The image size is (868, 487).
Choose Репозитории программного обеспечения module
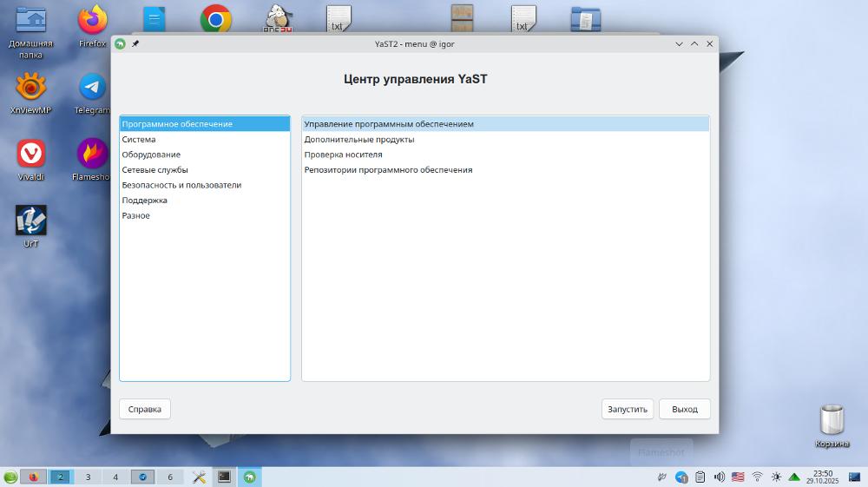pos(505,170)
